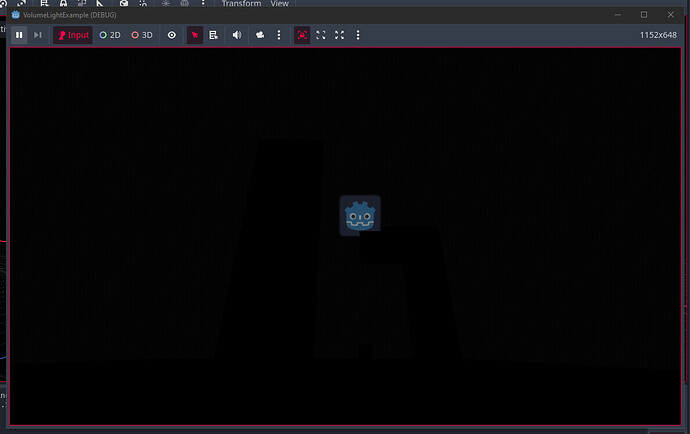Switch node selection to 3D mode
690x434 pixels.
point(142,35)
